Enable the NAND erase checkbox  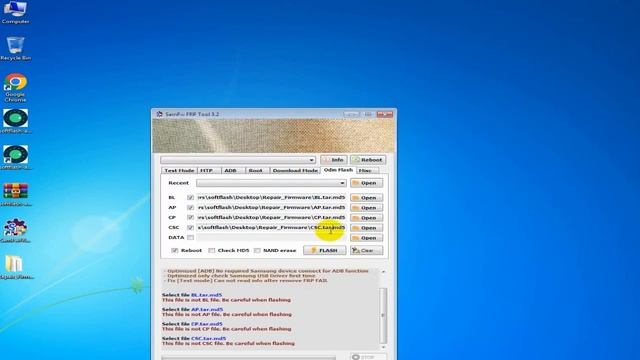coord(257,250)
